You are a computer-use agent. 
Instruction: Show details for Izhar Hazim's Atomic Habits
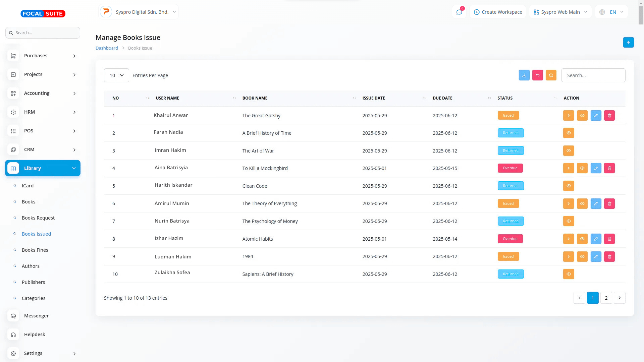point(582,239)
